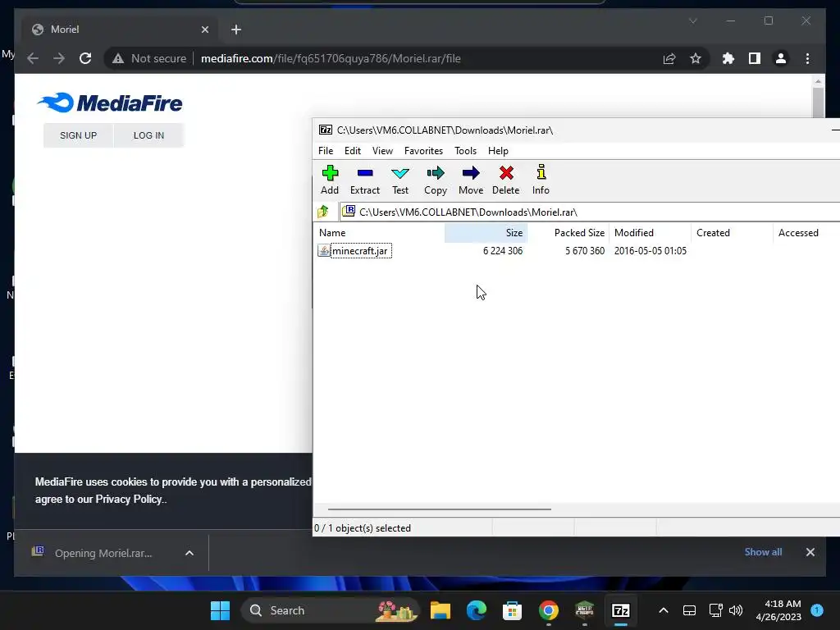Go back in Chrome browser
840x630 pixels.
33,58
